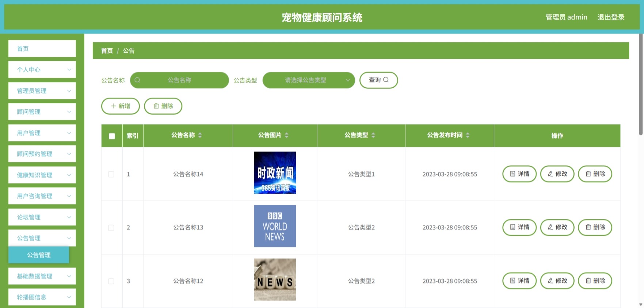Expand the 管理员管理 sidebar menu
This screenshot has width=644, height=308.
[42, 91]
